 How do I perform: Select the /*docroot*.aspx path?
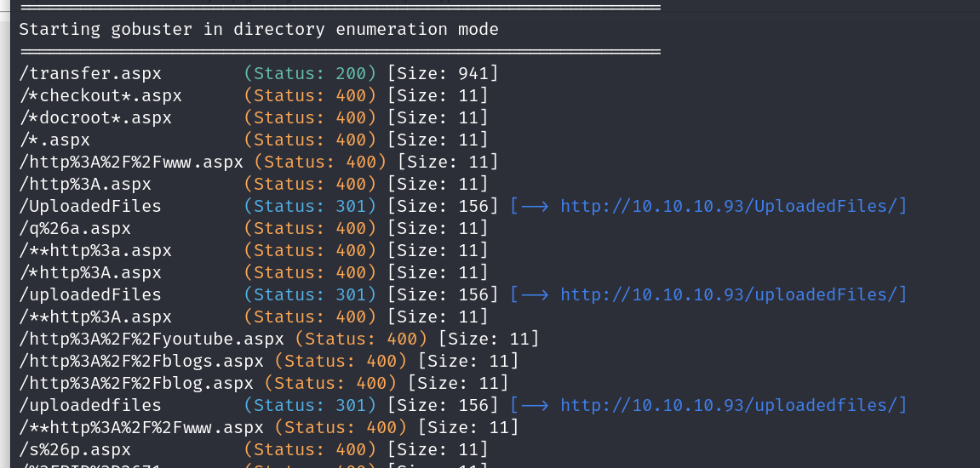95,117
